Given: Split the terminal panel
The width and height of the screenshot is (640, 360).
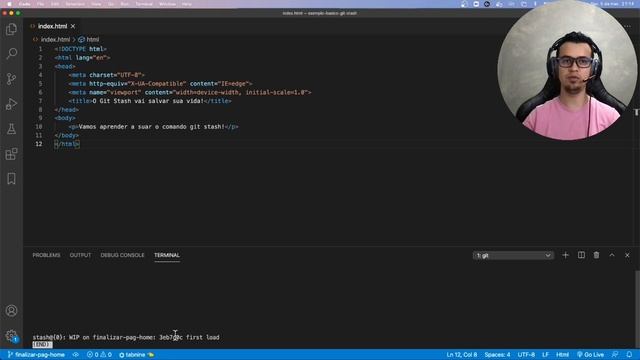Looking at the screenshot, I should point(581,255).
